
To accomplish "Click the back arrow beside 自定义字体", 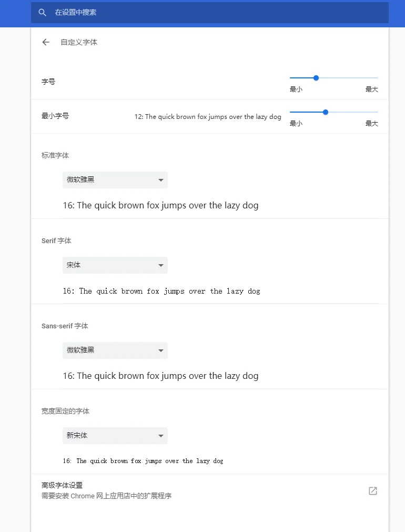I will [x=46, y=42].
